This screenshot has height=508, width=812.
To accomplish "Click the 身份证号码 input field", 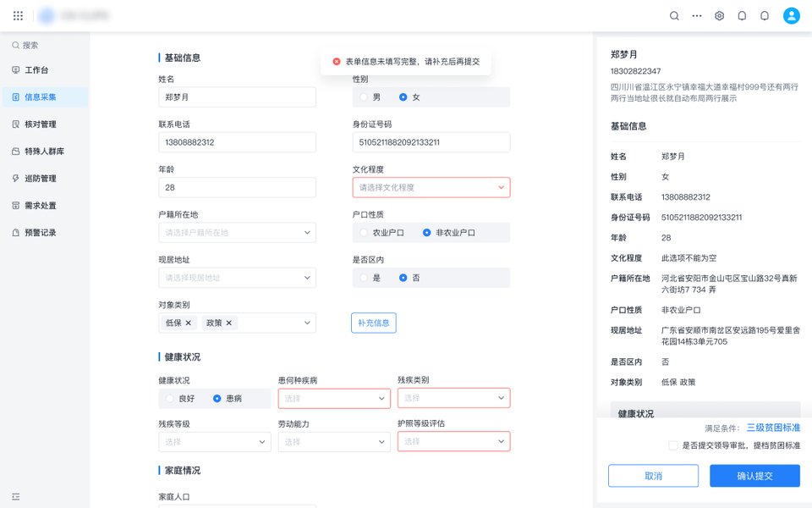I will click(431, 142).
